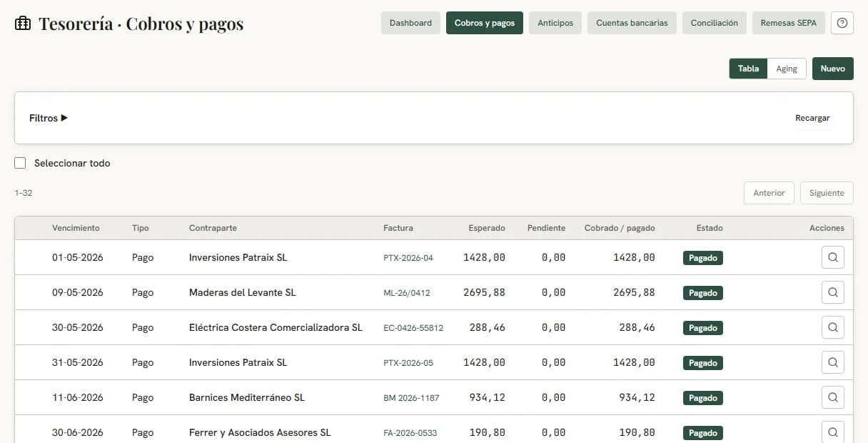Click the Pendiente column header
Screen dimensions: 868x443
tap(546, 228)
